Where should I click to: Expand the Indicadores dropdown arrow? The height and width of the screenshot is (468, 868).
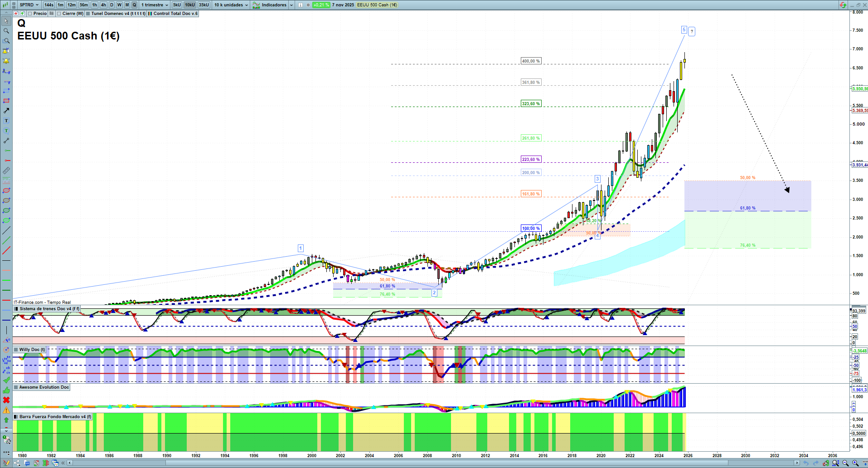coord(291,5)
